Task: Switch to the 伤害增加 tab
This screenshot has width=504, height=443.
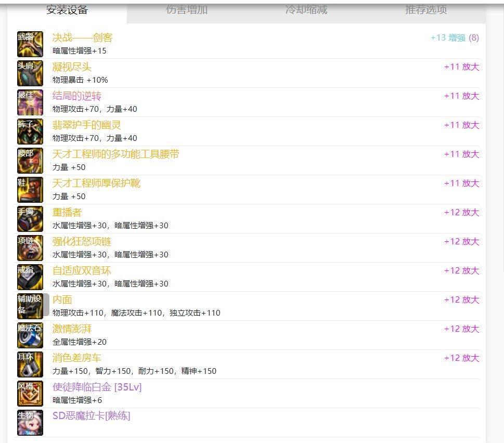Action: [187, 10]
